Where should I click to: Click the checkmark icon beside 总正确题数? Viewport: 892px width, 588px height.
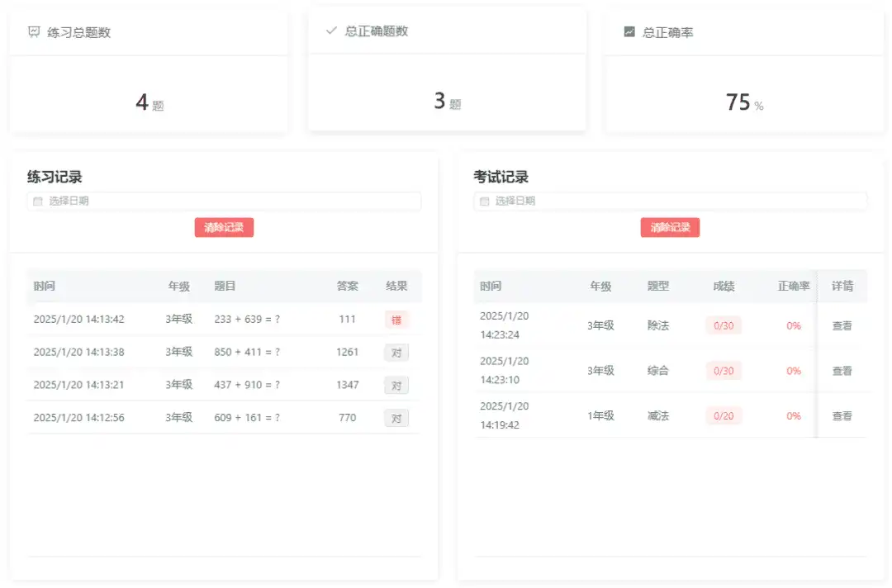coord(332,31)
